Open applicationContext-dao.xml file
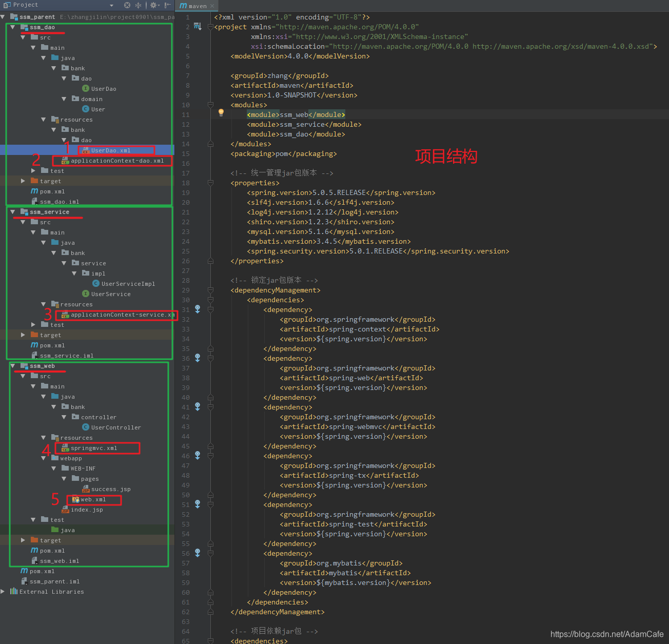 tap(112, 161)
